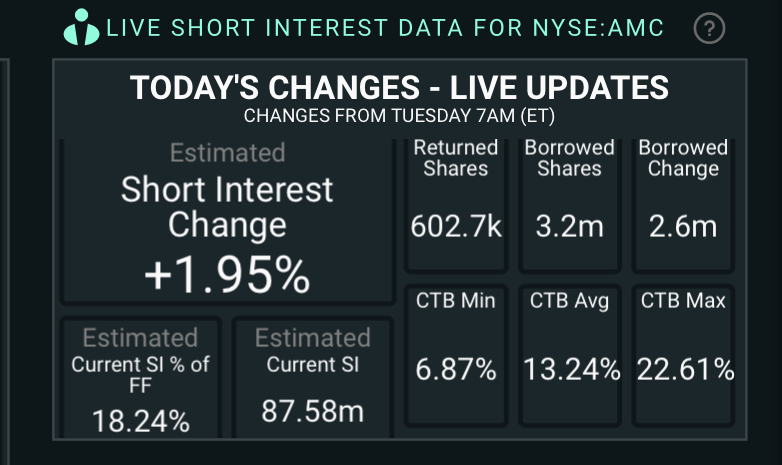
Task: Click the Changes From Tuesday 7AM subtitle
Action: coord(399,115)
